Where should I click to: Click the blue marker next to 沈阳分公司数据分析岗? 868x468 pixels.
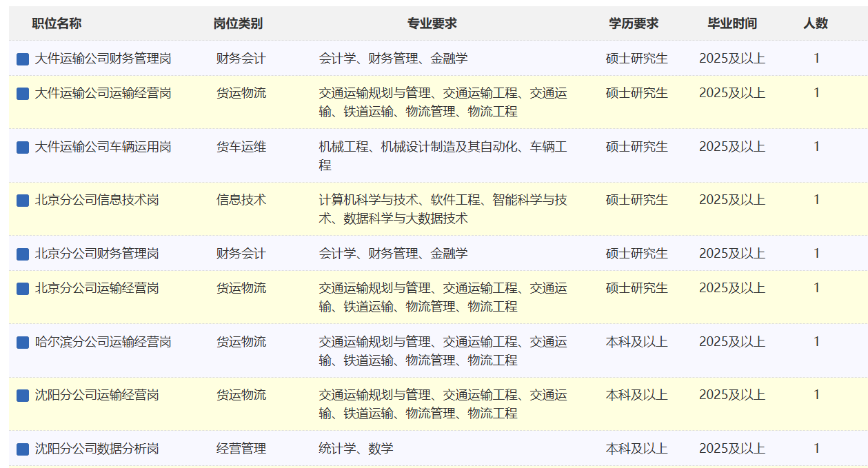click(x=23, y=449)
